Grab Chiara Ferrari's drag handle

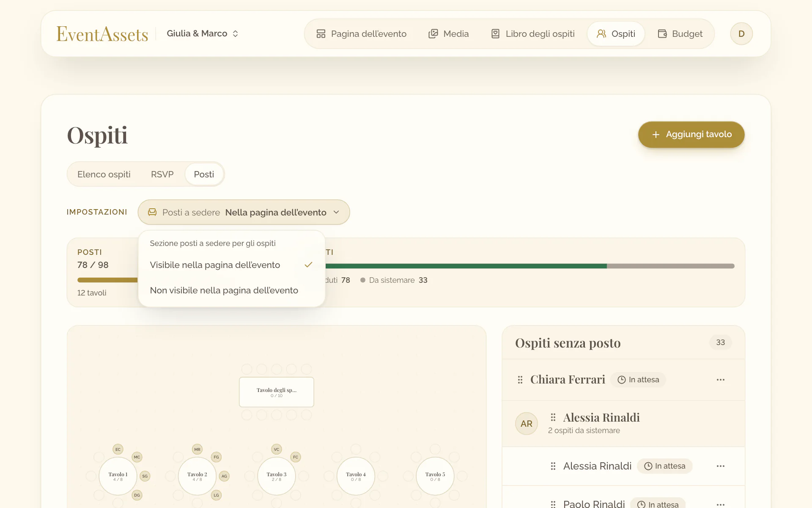(x=520, y=380)
